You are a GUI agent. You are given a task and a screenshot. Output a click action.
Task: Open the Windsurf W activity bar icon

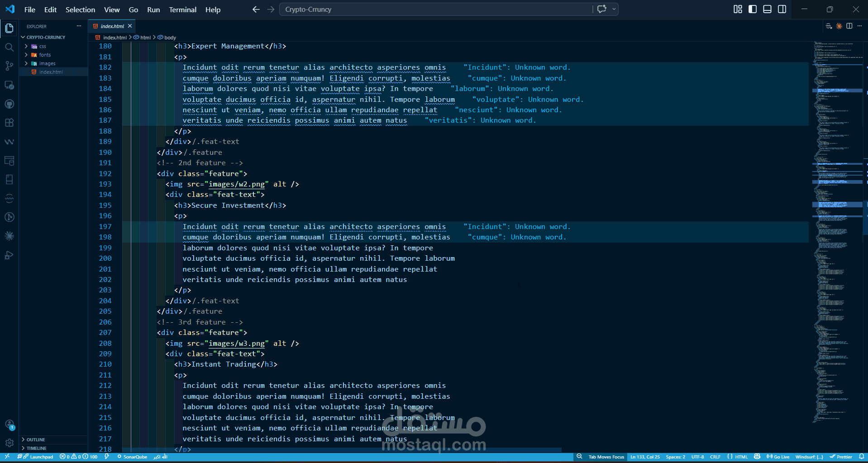coord(9,142)
